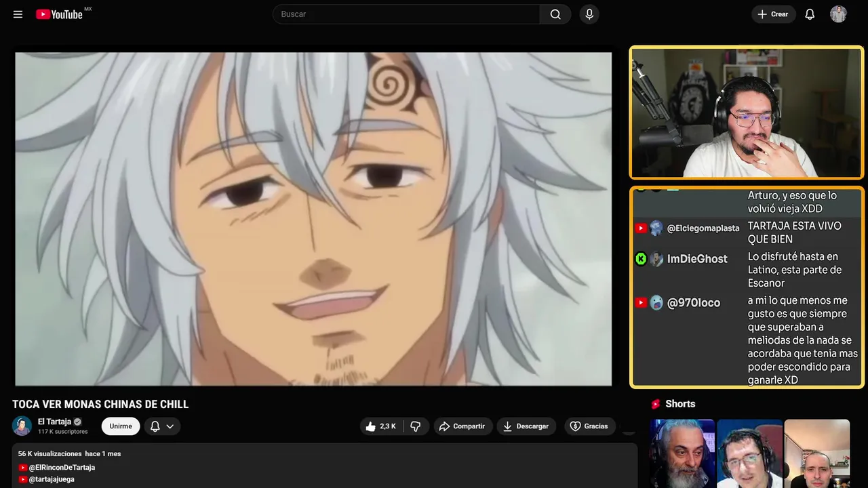
Task: Toggle channel notification bell
Action: click(155, 426)
